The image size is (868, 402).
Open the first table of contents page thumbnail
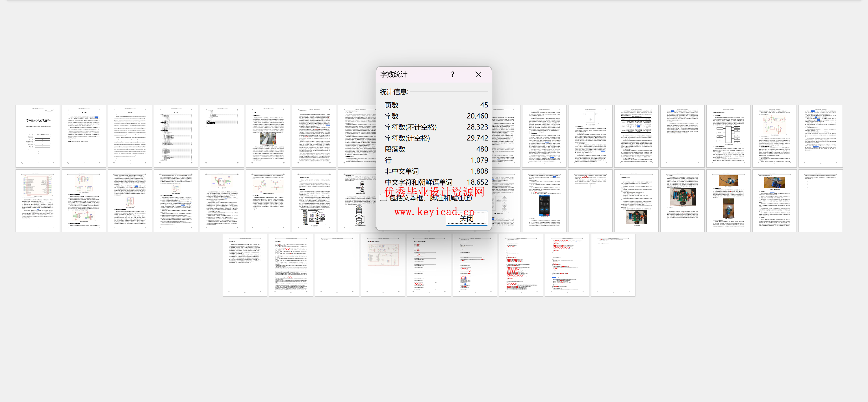[x=176, y=136]
